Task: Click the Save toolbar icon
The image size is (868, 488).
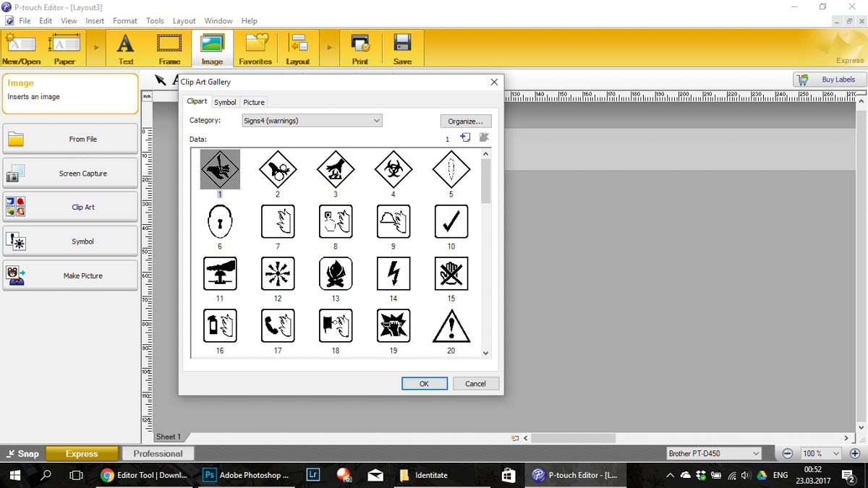Action: pyautogui.click(x=402, y=48)
